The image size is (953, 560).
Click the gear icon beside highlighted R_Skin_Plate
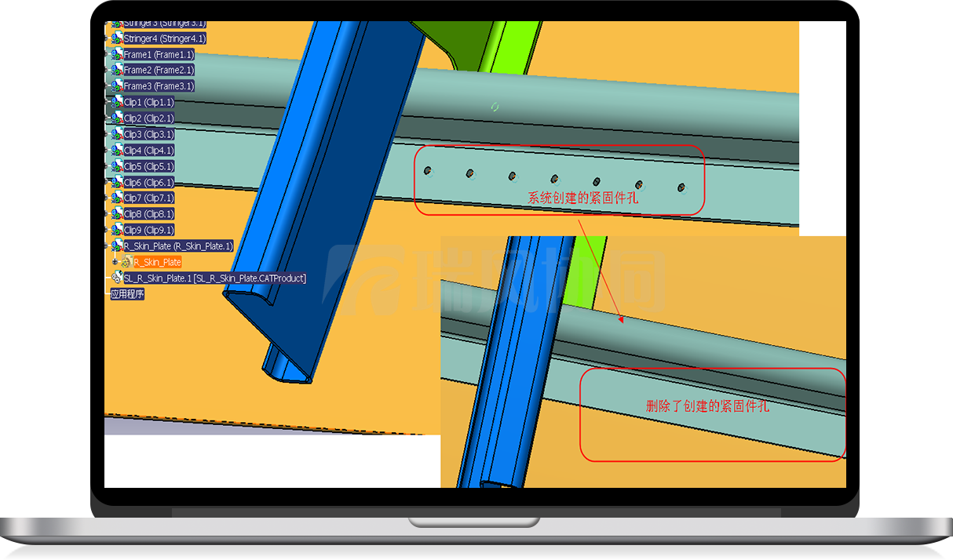[x=127, y=262]
